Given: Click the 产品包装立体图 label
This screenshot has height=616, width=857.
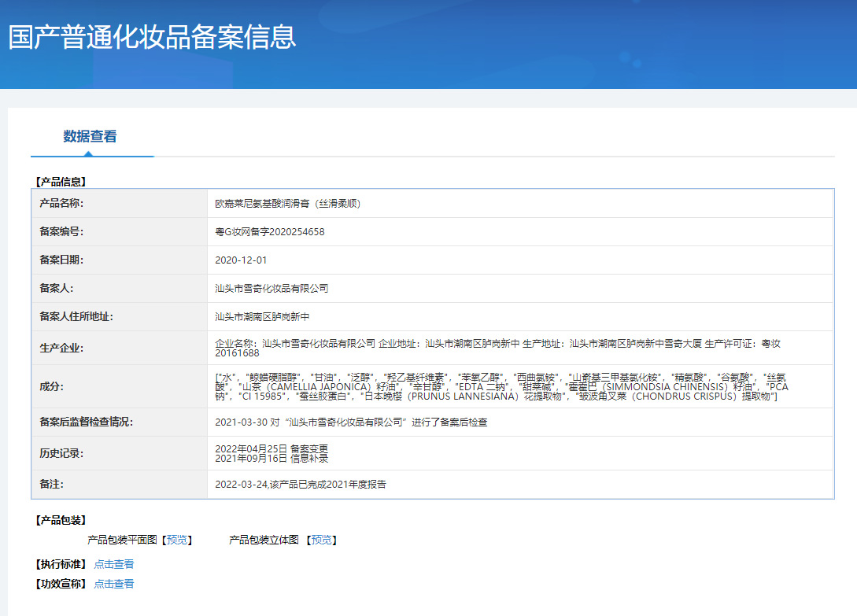Looking at the screenshot, I should click(264, 540).
